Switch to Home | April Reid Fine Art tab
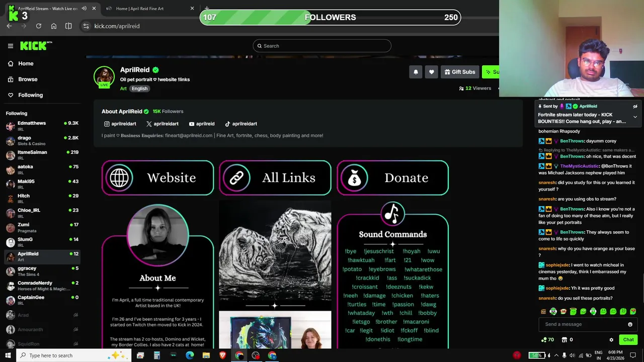644x362 pixels. pyautogui.click(x=139, y=9)
